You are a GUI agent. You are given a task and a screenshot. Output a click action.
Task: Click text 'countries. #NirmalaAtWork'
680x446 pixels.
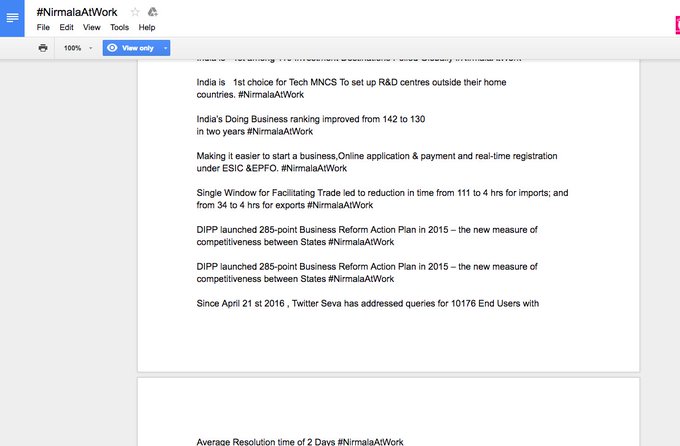250,95
